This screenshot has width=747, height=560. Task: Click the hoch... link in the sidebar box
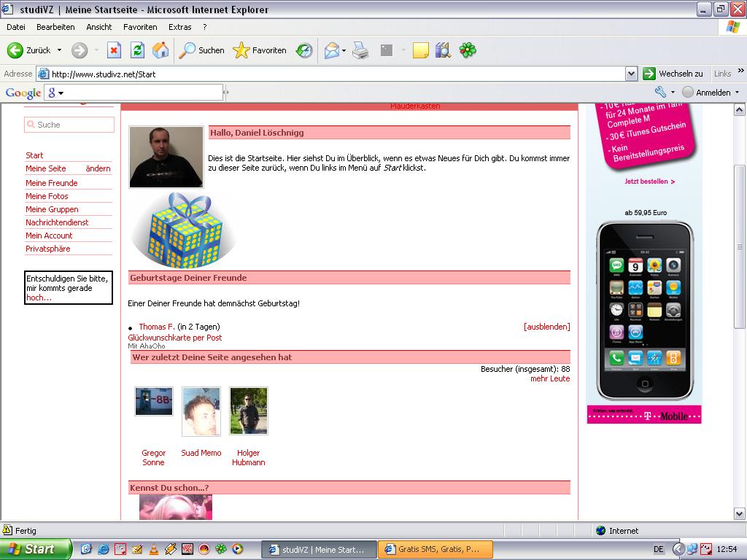point(39,297)
